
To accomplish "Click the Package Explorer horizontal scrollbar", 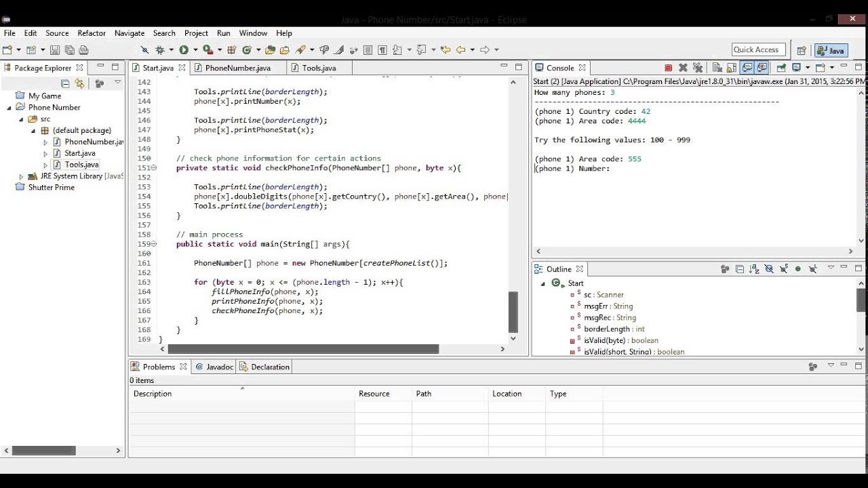I will pyautogui.click(x=43, y=450).
